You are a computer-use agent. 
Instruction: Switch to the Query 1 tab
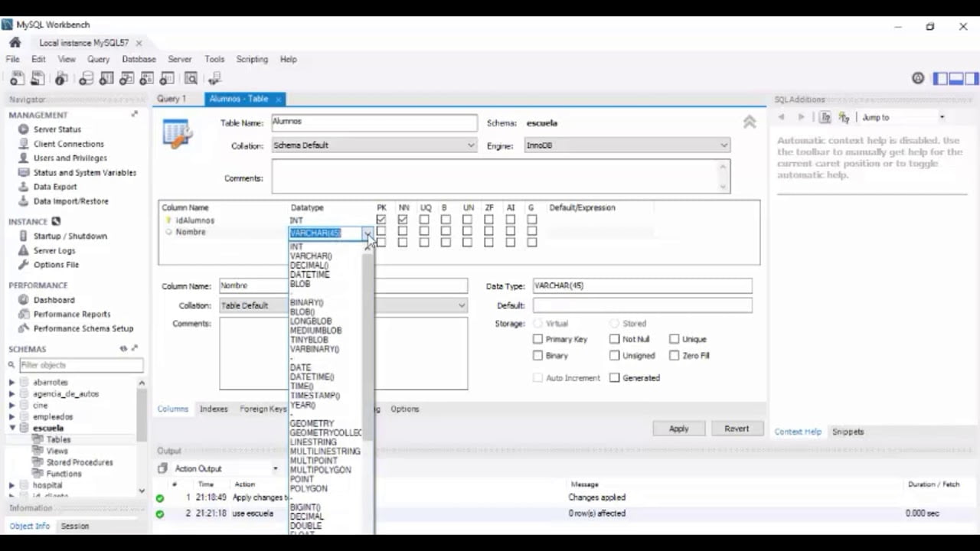pos(171,99)
